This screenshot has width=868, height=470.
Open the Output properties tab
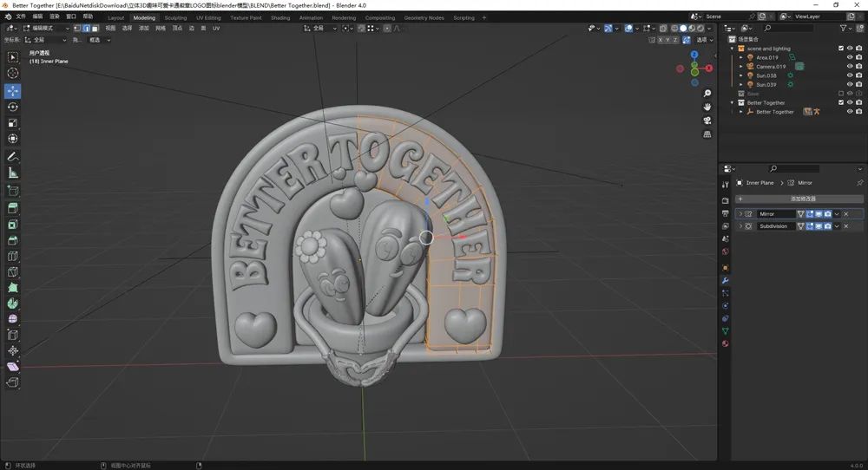point(725,212)
